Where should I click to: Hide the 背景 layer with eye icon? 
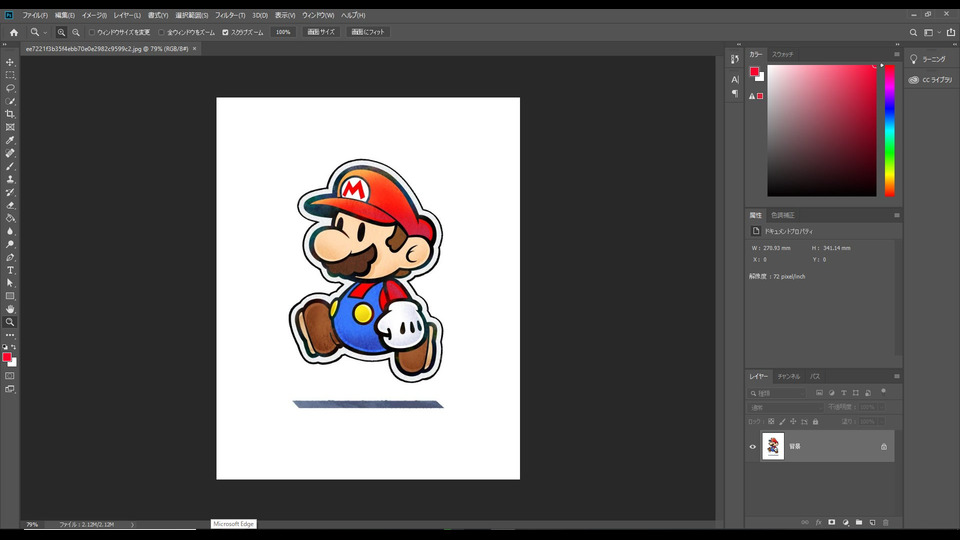(752, 446)
